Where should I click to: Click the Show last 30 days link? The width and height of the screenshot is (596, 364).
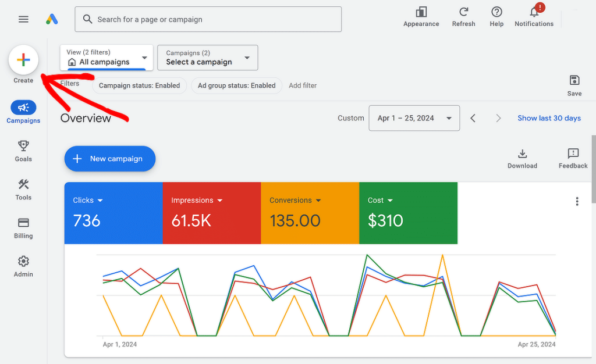[549, 117]
